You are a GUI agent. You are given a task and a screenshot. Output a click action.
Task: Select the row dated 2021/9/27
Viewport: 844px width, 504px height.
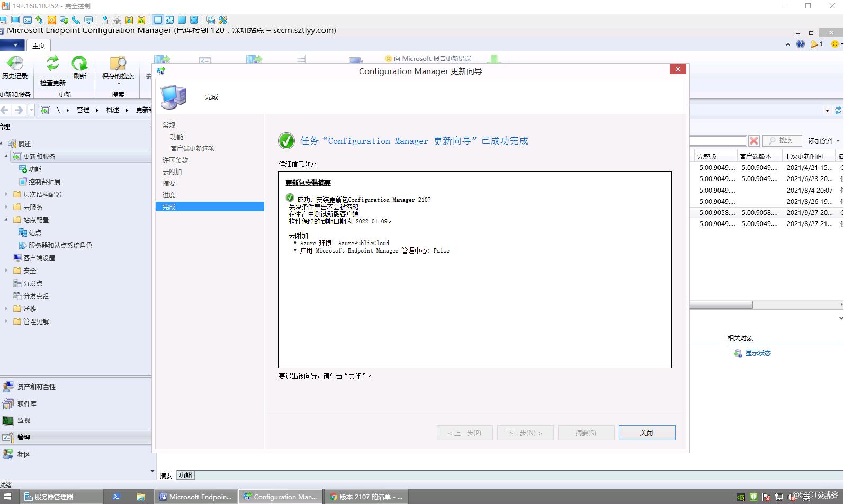click(x=767, y=212)
